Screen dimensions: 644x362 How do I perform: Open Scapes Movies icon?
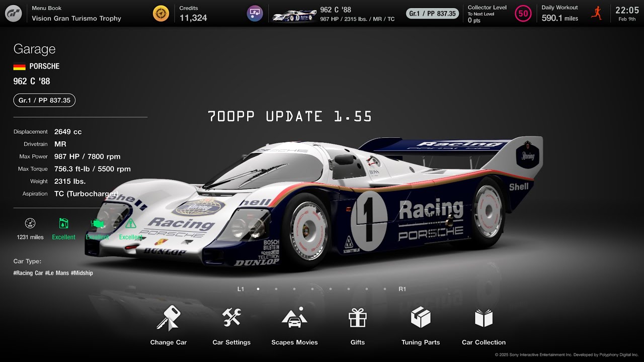pos(294,318)
